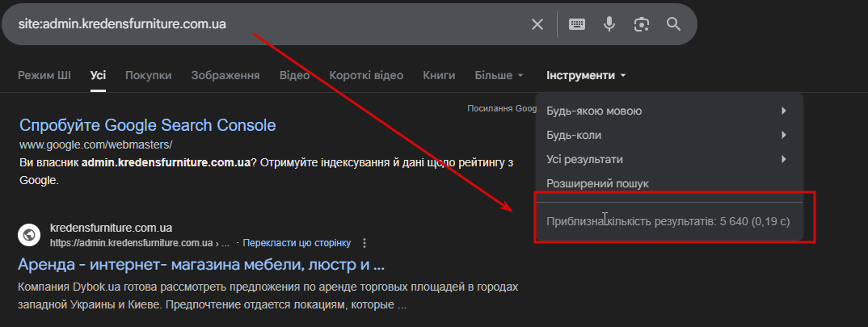Click the kredensfurniture.com.ua site name

click(111, 228)
